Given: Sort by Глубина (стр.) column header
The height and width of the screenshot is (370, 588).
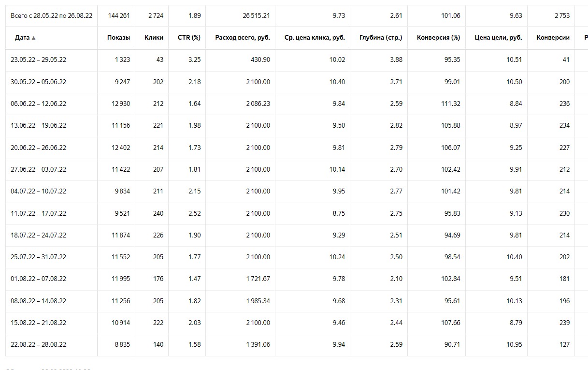Looking at the screenshot, I should (x=381, y=38).
